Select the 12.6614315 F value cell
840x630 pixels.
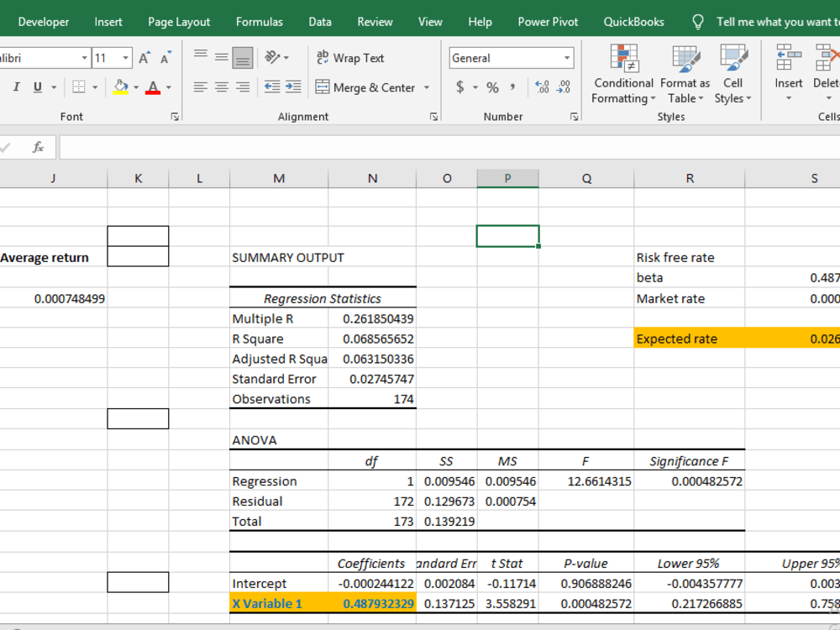[x=586, y=481]
